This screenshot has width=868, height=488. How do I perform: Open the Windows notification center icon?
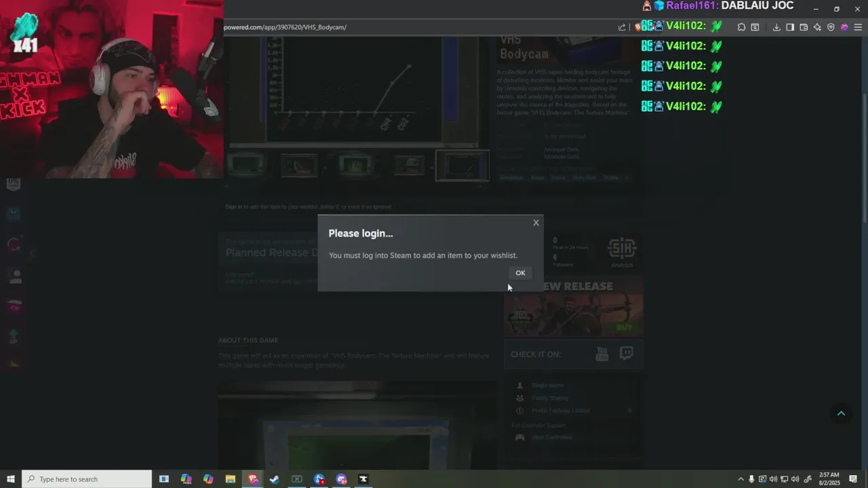(x=854, y=479)
